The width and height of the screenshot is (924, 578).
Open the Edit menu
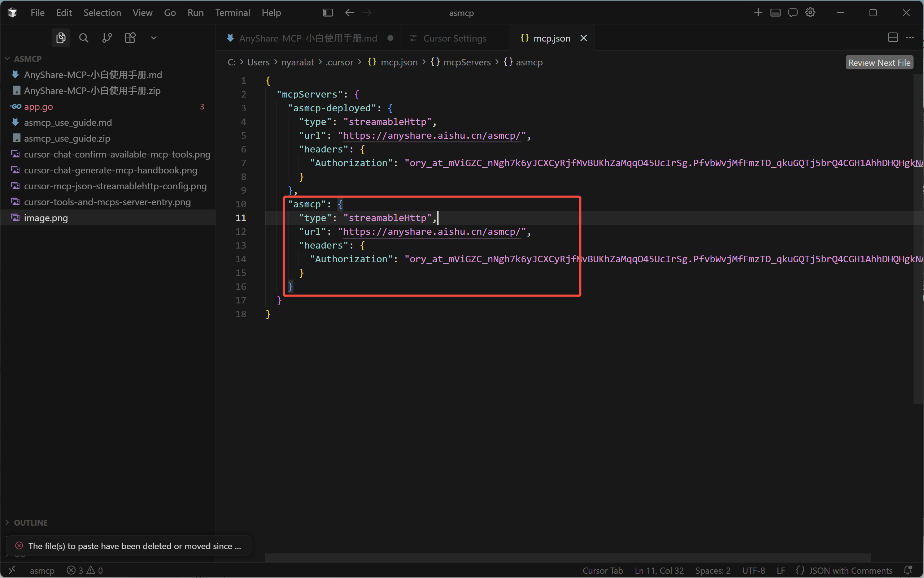click(x=64, y=13)
